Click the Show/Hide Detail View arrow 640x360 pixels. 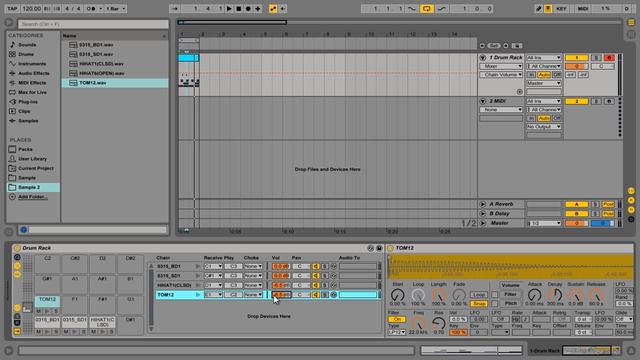pyautogui.click(x=631, y=350)
